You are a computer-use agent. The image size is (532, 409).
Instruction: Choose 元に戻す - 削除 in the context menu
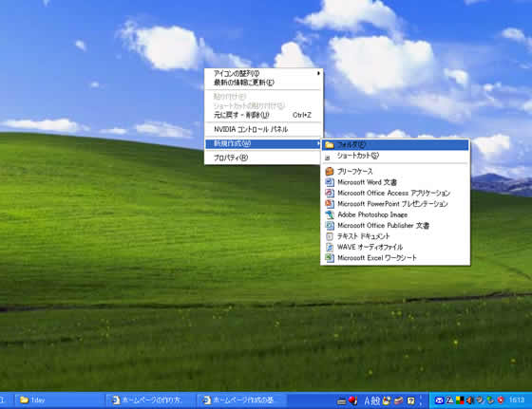point(263,115)
